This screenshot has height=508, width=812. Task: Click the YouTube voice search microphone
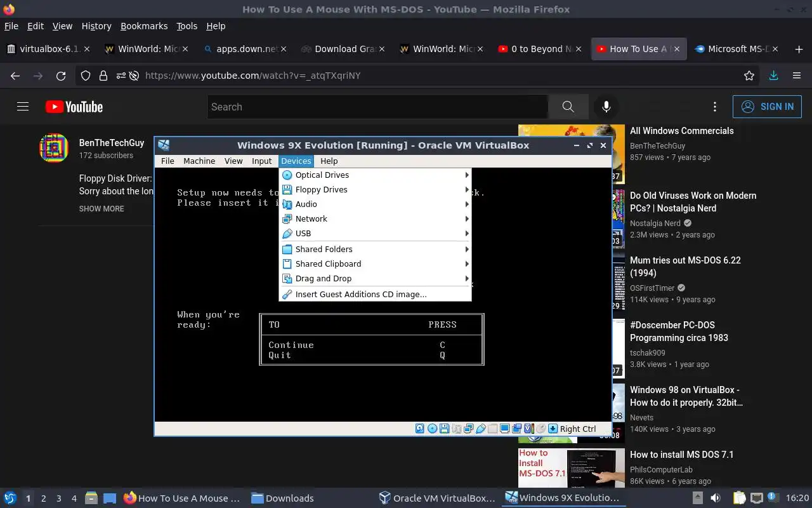(x=606, y=107)
